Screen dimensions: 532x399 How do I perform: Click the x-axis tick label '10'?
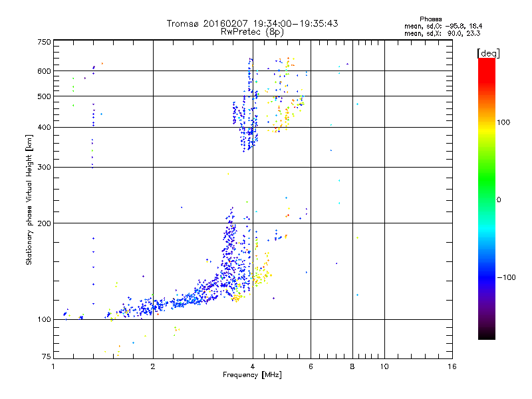384,366
